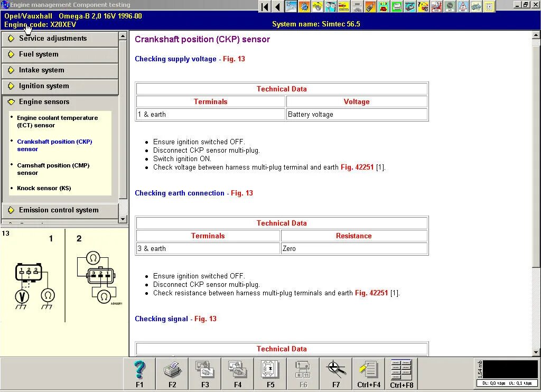The height and width of the screenshot is (392, 541).
Task: Expand the Ignition system section
Action: click(x=60, y=86)
